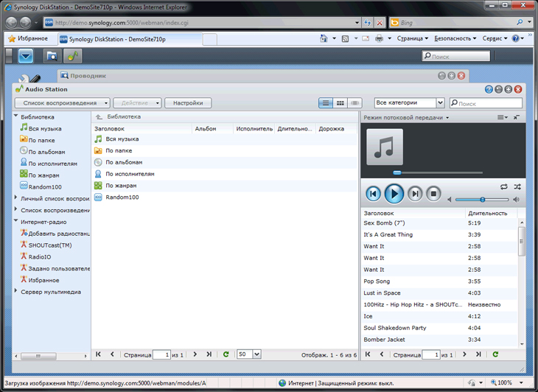Collapse the Интернет-радио tree section
The image size is (538, 392).
tap(16, 221)
